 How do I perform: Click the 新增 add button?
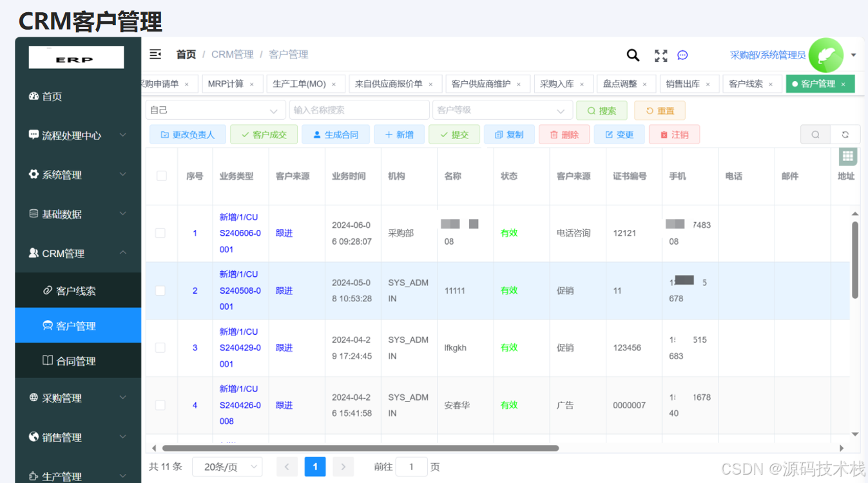click(x=399, y=135)
